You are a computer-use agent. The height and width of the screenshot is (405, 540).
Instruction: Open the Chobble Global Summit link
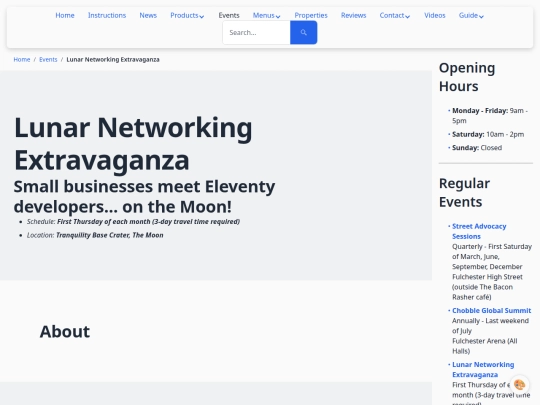tap(491, 310)
